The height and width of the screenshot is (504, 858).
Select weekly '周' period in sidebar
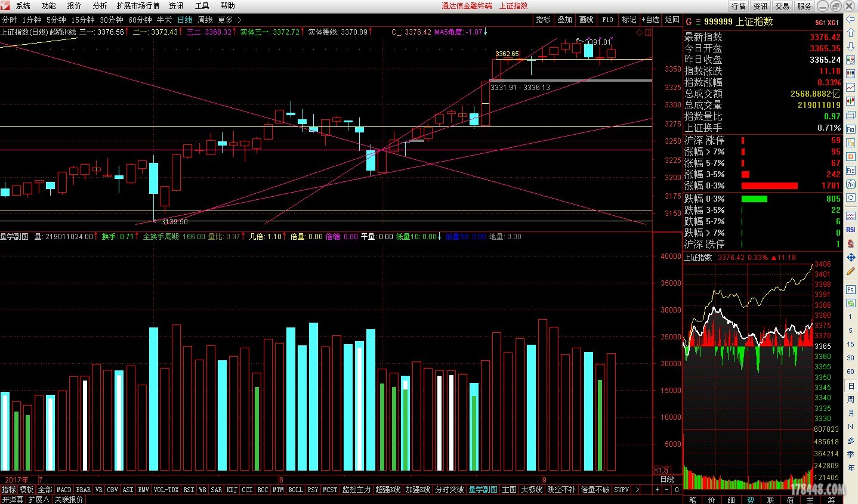click(851, 399)
